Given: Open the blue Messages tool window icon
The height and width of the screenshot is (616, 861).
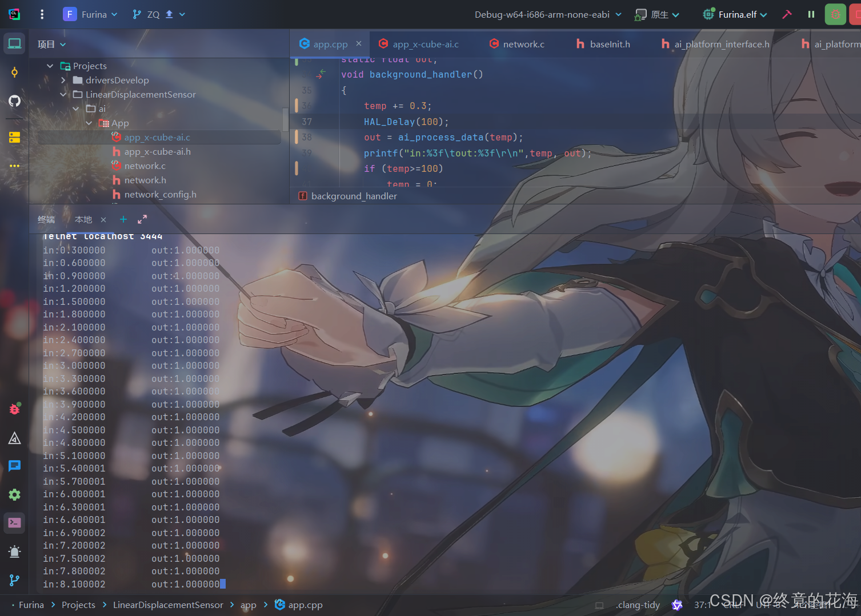Looking at the screenshot, I should tap(14, 466).
